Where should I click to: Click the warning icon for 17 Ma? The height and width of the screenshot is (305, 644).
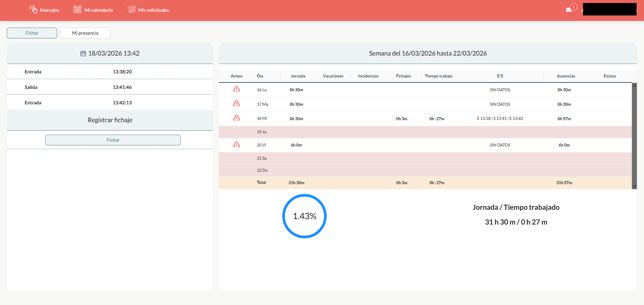(x=236, y=104)
